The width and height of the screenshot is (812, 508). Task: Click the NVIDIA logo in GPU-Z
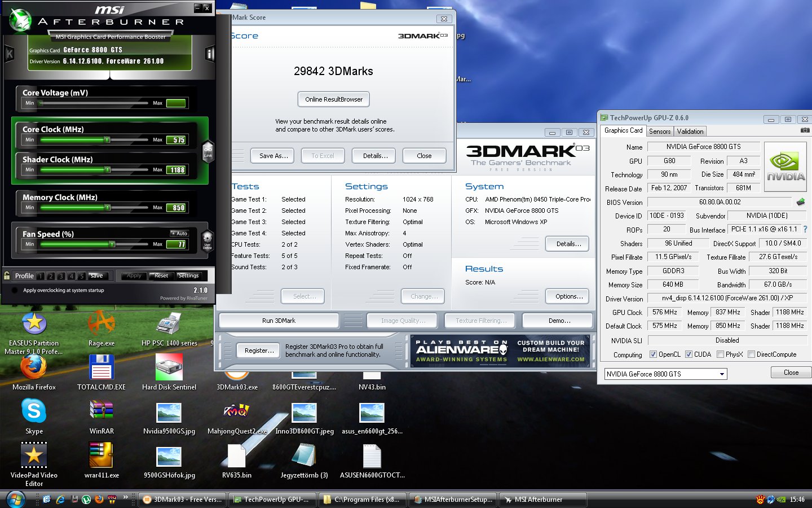coord(785,166)
